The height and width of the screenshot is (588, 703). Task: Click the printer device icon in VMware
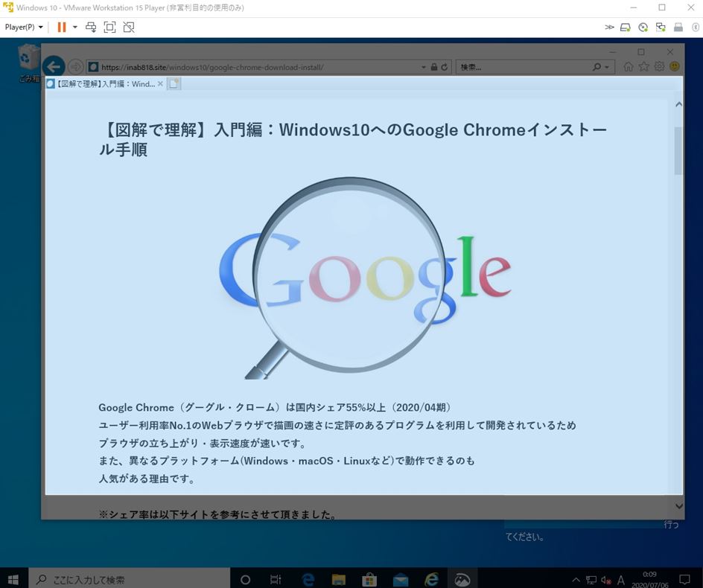tap(678, 28)
